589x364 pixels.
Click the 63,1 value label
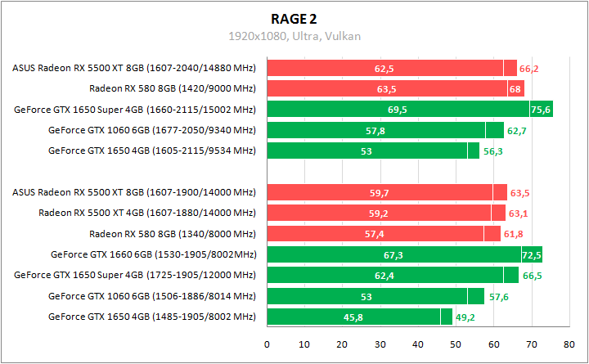tap(519, 213)
